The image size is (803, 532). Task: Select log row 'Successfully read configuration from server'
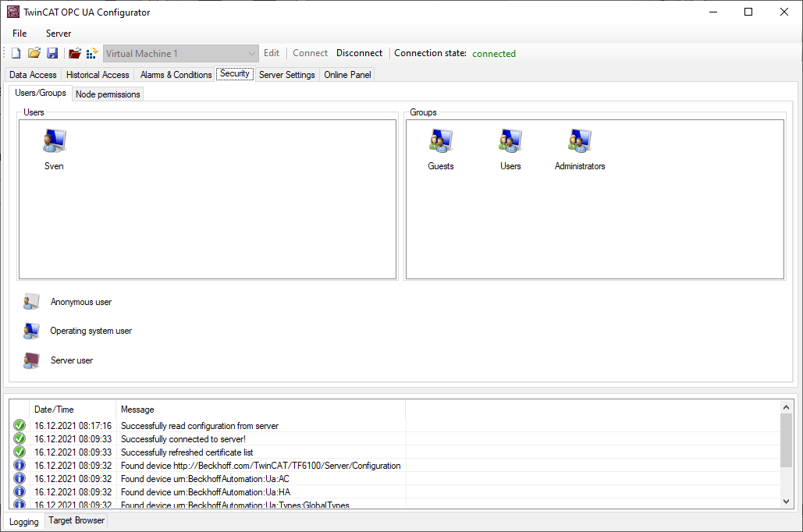tap(200, 426)
